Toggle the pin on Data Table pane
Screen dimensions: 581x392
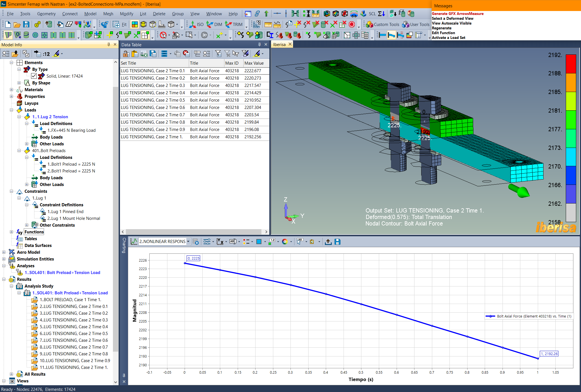click(259, 45)
